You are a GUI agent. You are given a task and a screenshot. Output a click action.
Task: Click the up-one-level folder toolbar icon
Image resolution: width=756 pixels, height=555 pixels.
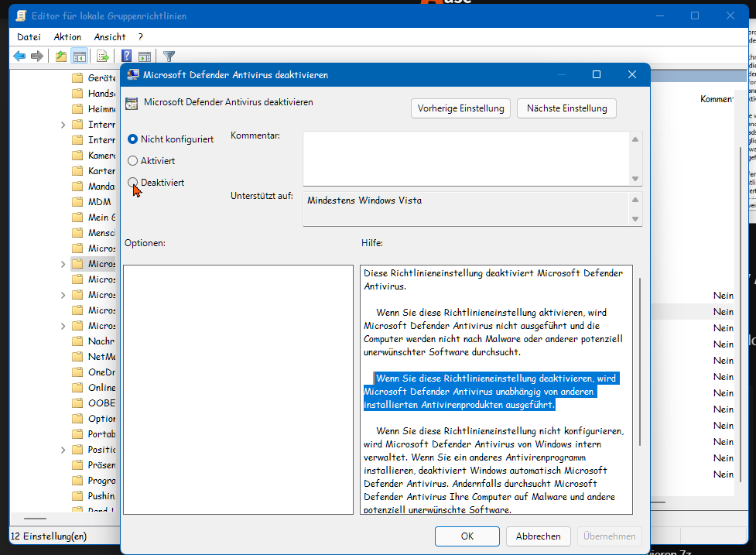(x=61, y=57)
